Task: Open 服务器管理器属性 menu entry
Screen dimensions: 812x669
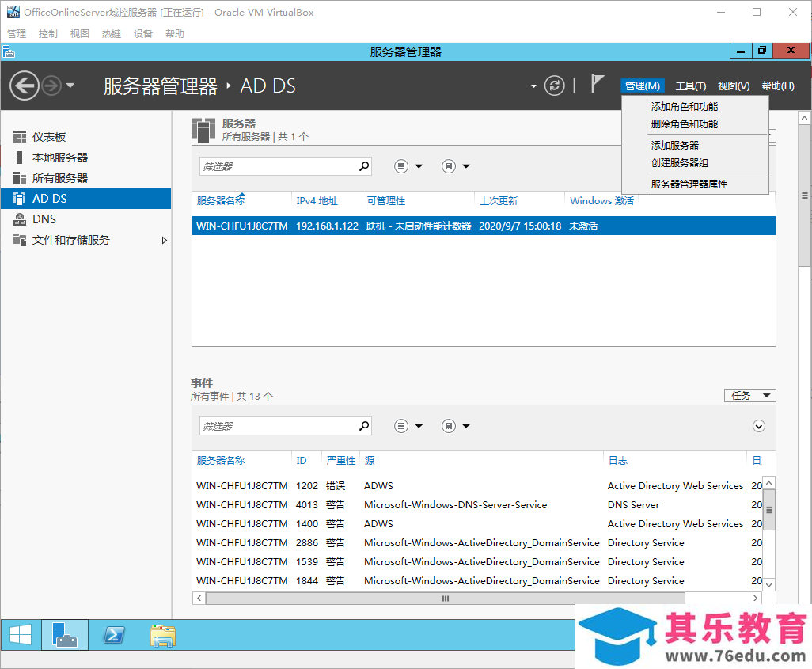Action: (x=689, y=184)
